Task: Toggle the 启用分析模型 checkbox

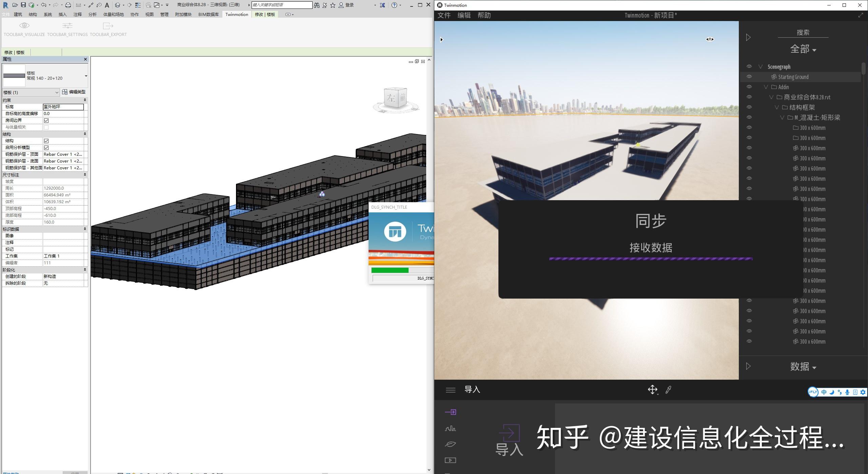Action: coord(46,148)
